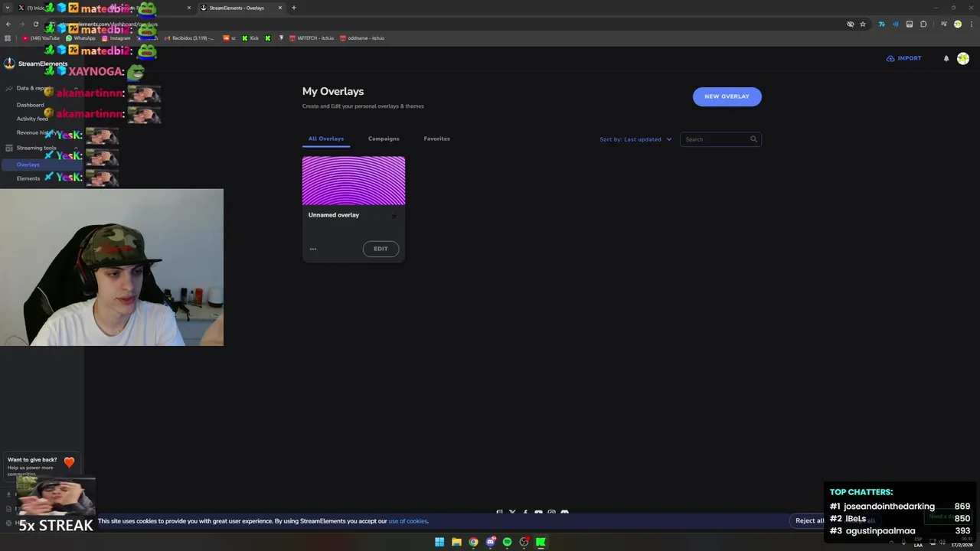The height and width of the screenshot is (551, 980).
Task: Click the blue sound-wave extension icon
Action: (x=896, y=24)
